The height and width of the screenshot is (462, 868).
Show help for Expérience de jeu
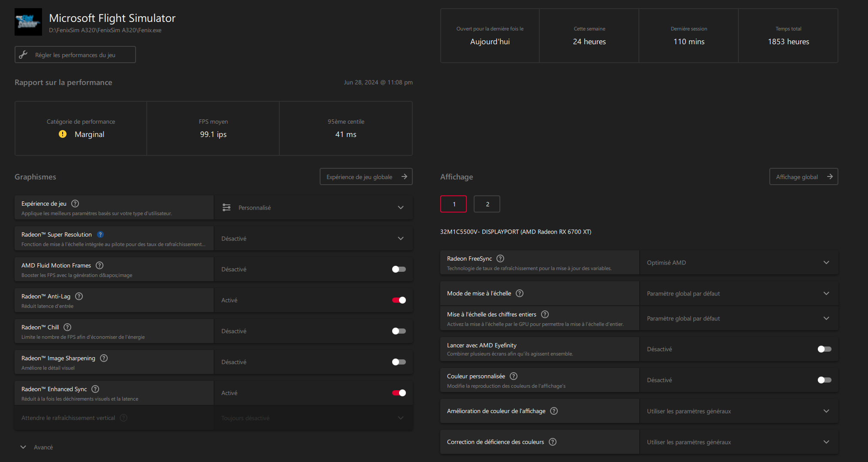75,204
